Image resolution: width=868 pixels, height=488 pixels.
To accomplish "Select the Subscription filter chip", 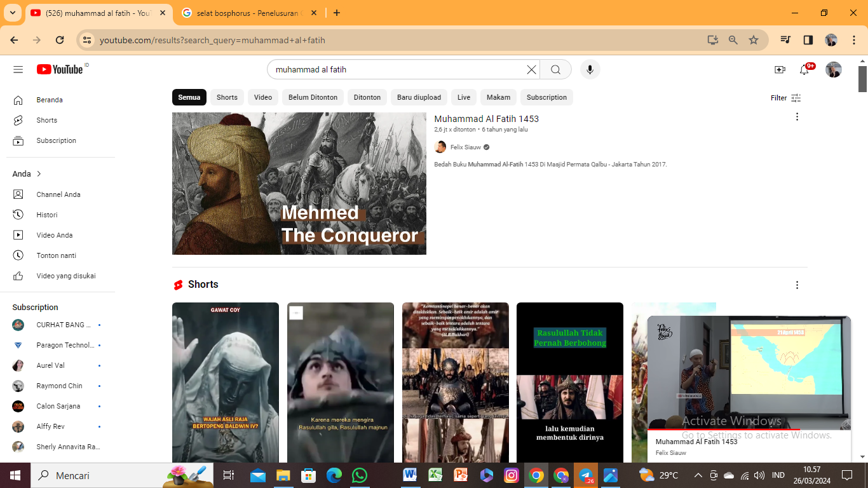I will point(546,97).
